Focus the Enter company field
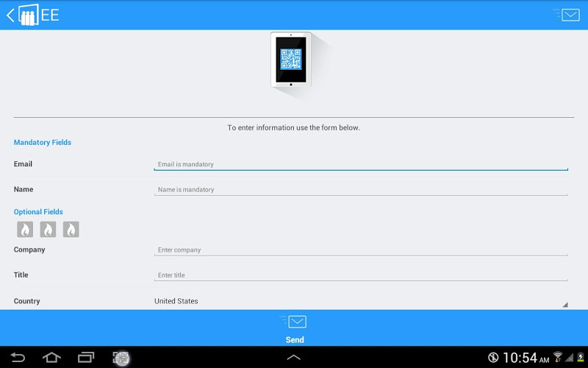 tap(361, 250)
